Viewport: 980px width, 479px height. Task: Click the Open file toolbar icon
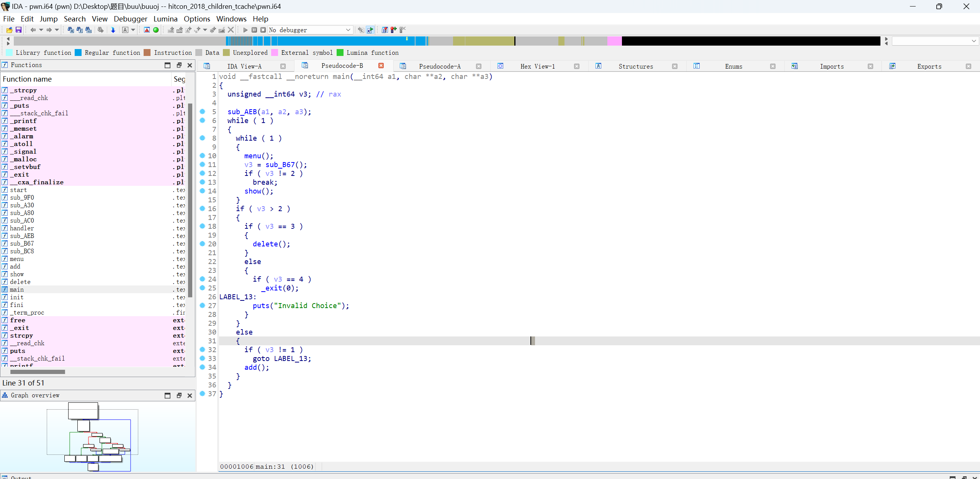point(9,30)
